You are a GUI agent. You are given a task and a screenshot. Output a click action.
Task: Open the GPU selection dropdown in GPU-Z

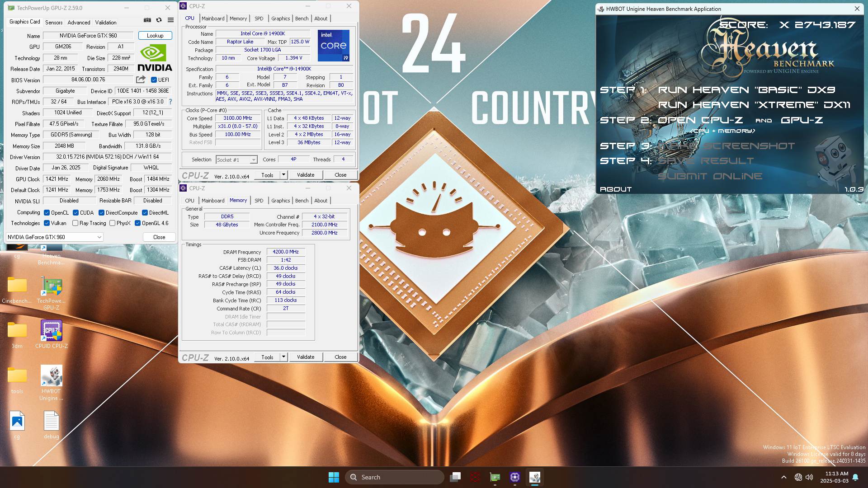coord(54,237)
